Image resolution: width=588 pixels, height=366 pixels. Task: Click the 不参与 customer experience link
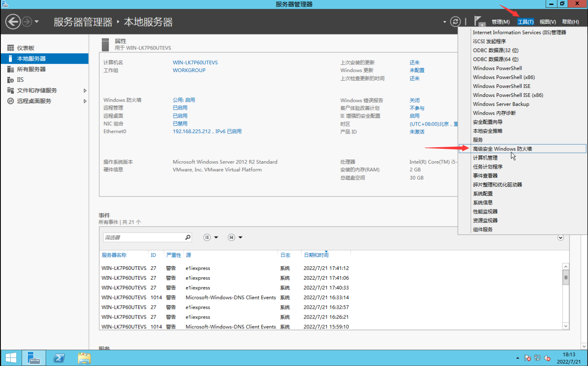tap(417, 108)
